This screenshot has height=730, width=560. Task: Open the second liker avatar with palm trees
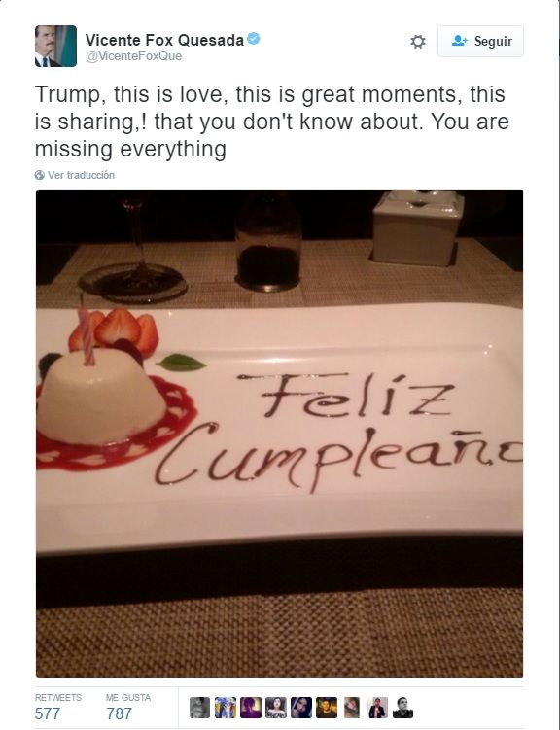coord(226,708)
